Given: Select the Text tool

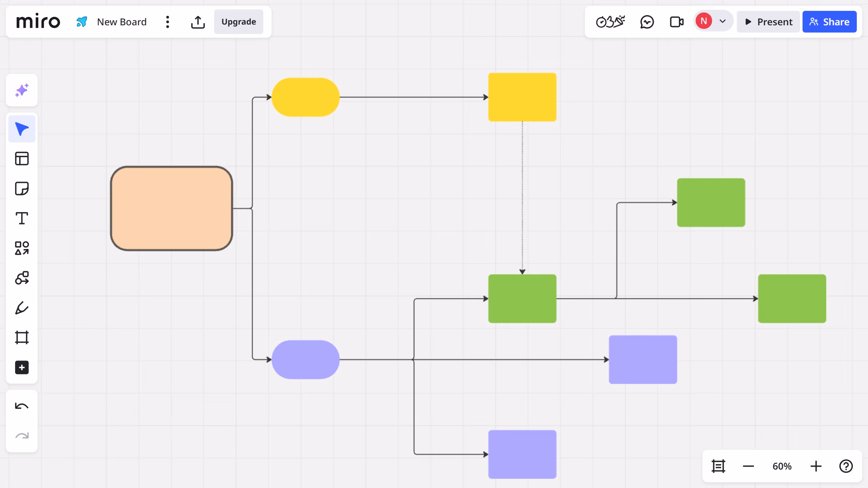Looking at the screenshot, I should pos(22,218).
